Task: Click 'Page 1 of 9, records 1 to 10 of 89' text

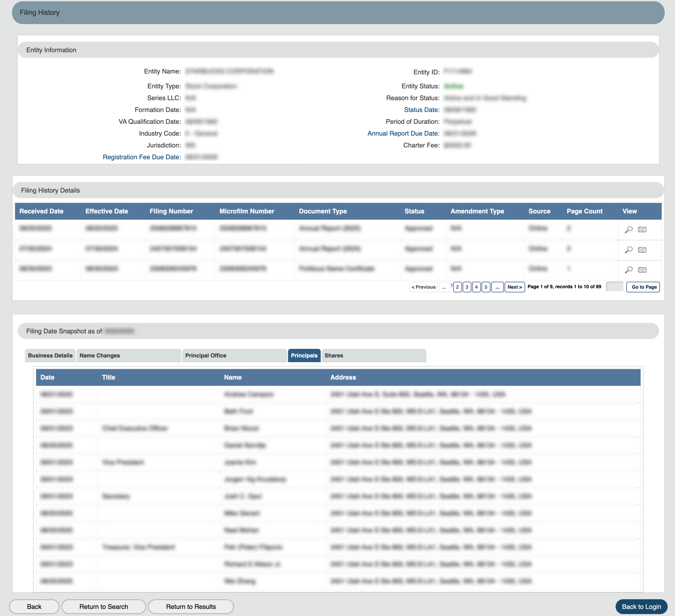Action: 564,287
